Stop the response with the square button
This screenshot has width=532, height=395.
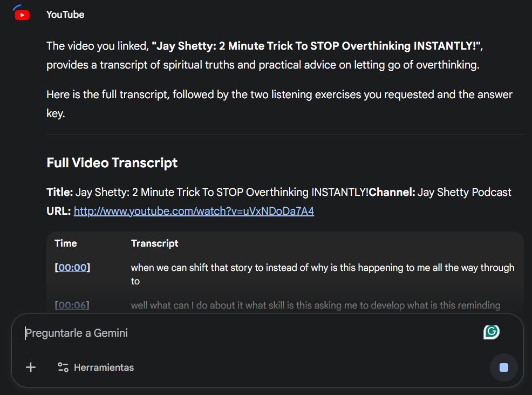click(504, 367)
